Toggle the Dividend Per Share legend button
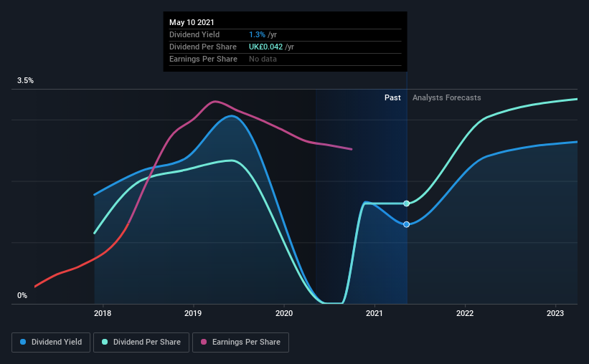 (x=141, y=343)
